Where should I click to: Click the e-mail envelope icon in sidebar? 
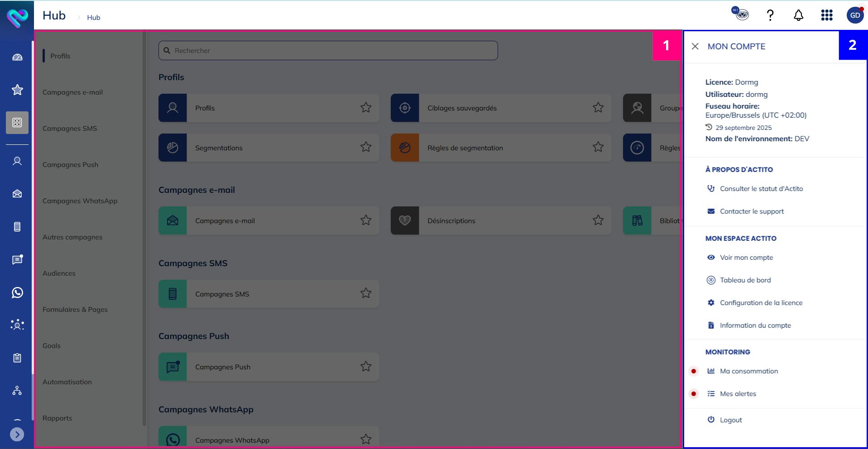pos(17,194)
